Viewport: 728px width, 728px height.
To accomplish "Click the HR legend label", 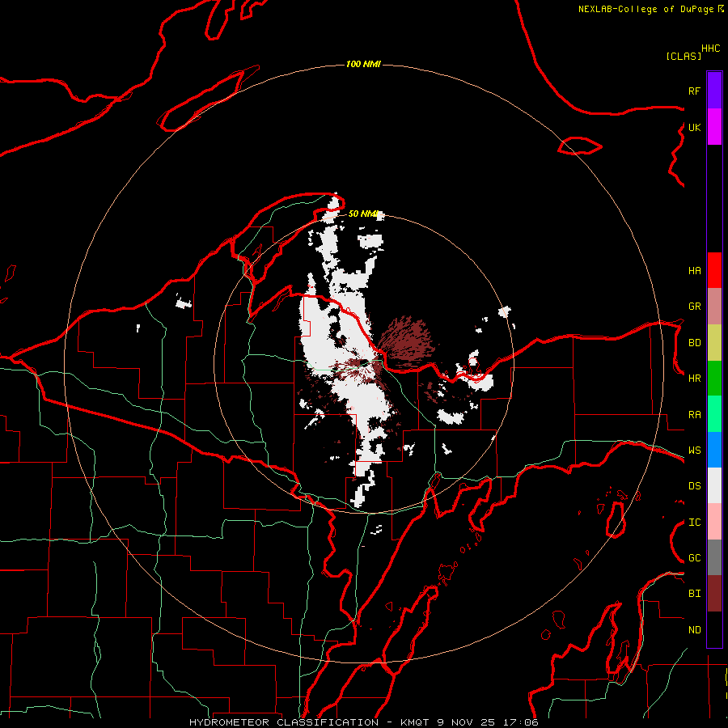I will [694, 379].
